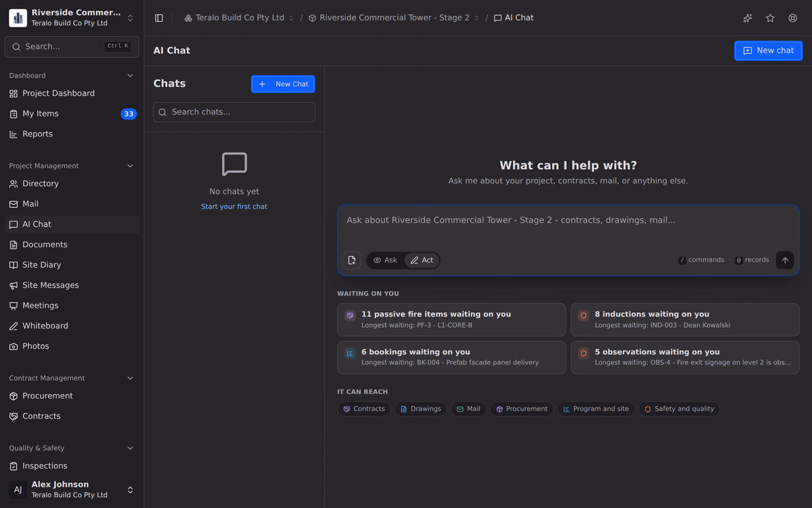Click the star favorite icon
Viewport: 812px width, 508px height.
coord(770,18)
